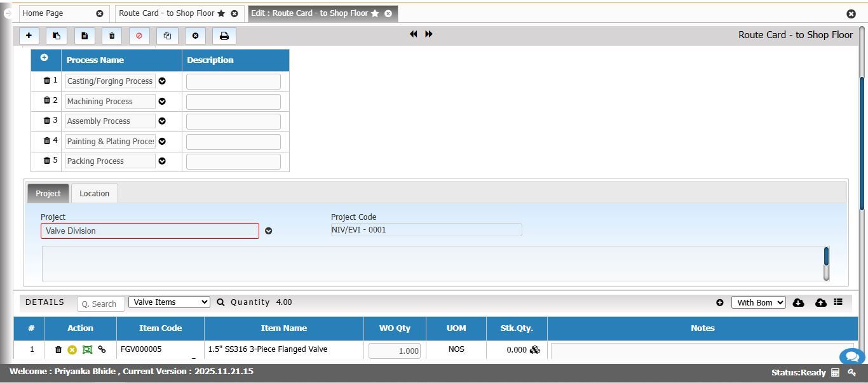Click the red Cancel icon in the toolbar
The image size is (868, 383).
(x=139, y=36)
